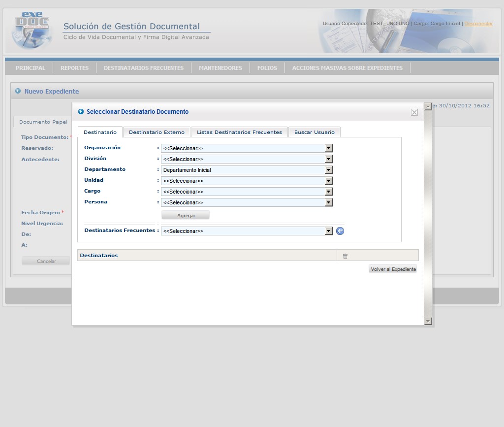Click the dialog title round blue icon
The image size is (504, 427).
(81, 111)
